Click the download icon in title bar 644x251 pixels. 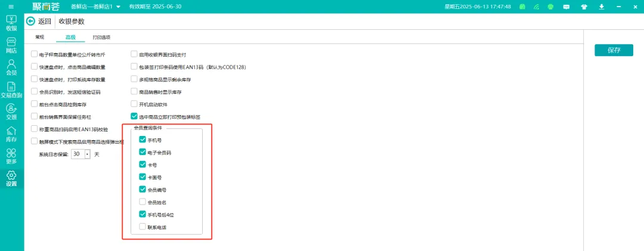[x=601, y=7]
